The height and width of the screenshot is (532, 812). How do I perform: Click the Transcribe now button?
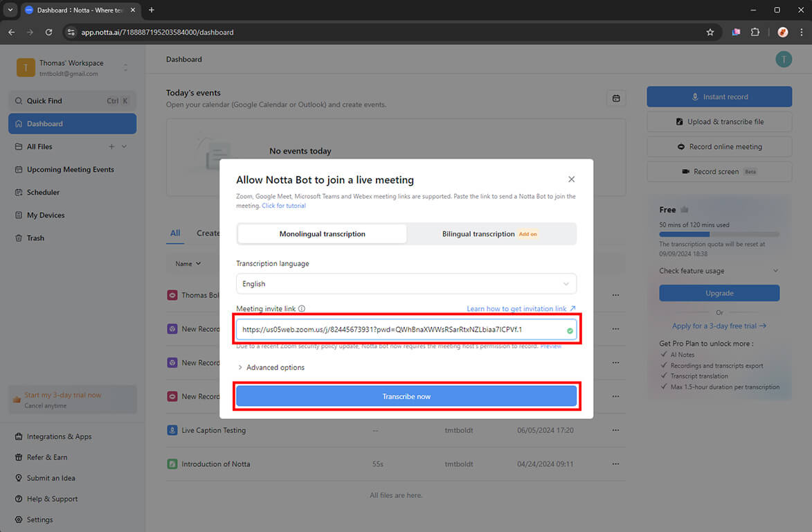pyautogui.click(x=406, y=396)
